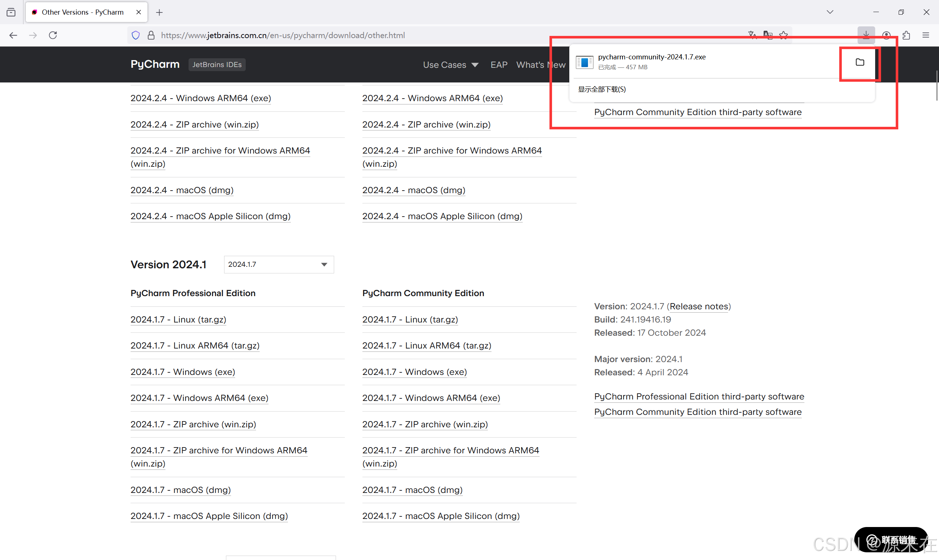
Task: Open the Firefox hamburger application menu
Action: [x=926, y=35]
